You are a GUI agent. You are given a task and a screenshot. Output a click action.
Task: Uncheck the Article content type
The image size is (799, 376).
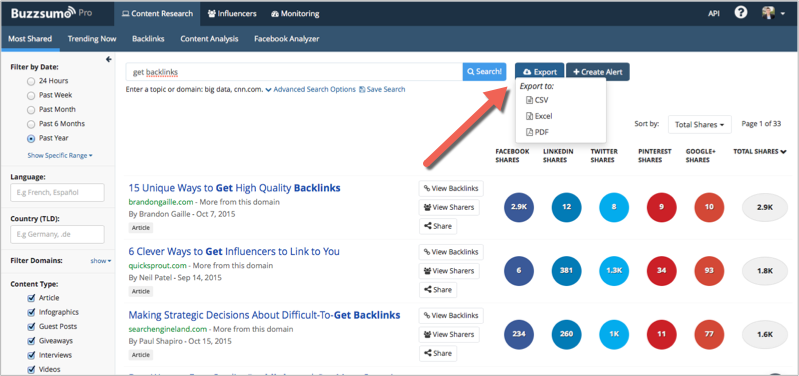pyautogui.click(x=31, y=298)
